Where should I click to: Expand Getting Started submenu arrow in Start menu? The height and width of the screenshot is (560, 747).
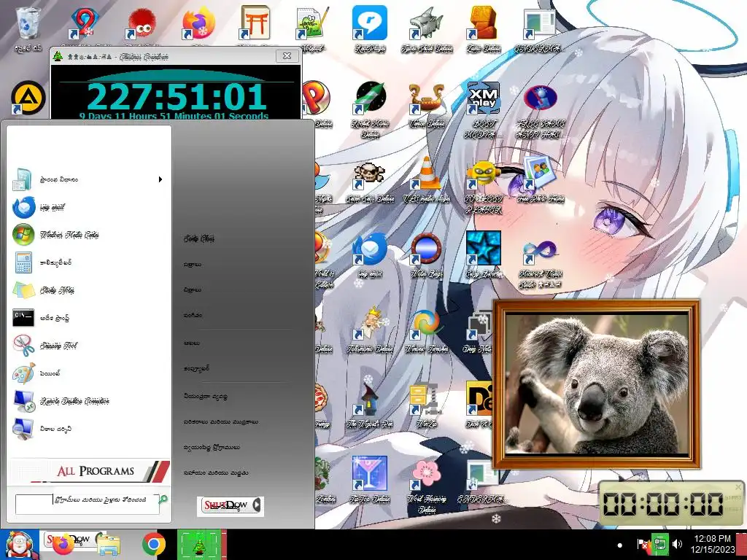click(x=160, y=179)
